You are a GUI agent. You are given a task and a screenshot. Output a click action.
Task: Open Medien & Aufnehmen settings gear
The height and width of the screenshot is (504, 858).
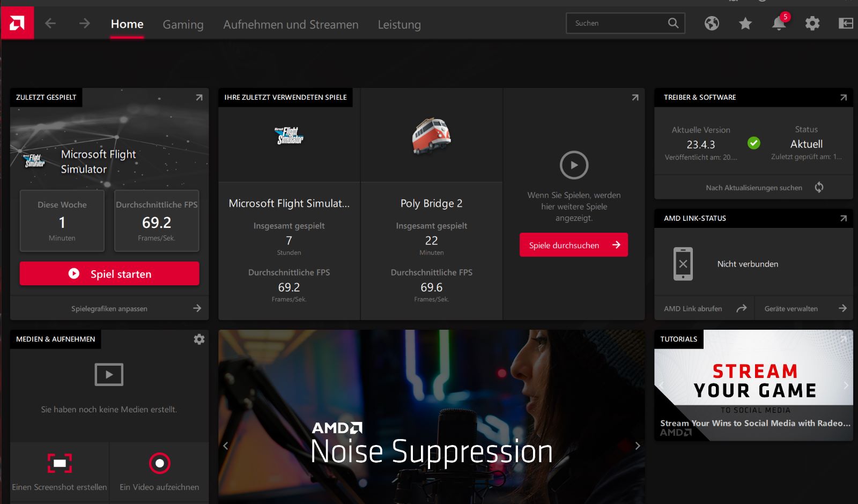pyautogui.click(x=199, y=339)
